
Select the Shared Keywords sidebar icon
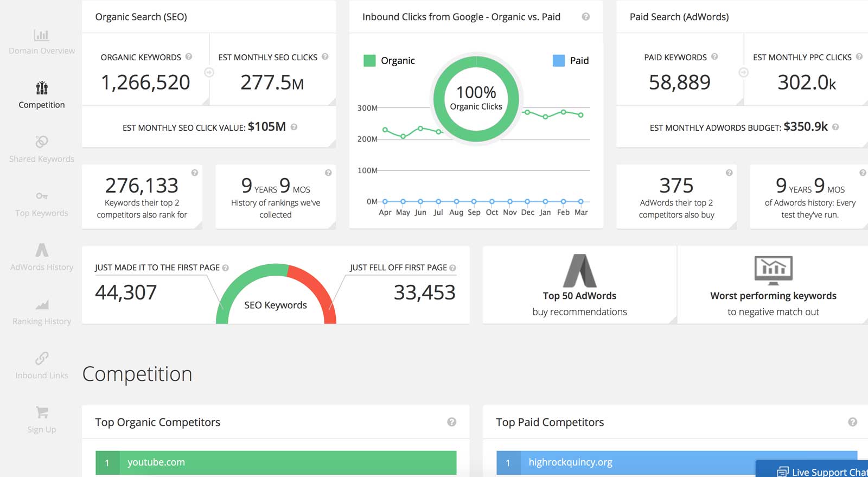click(x=42, y=142)
